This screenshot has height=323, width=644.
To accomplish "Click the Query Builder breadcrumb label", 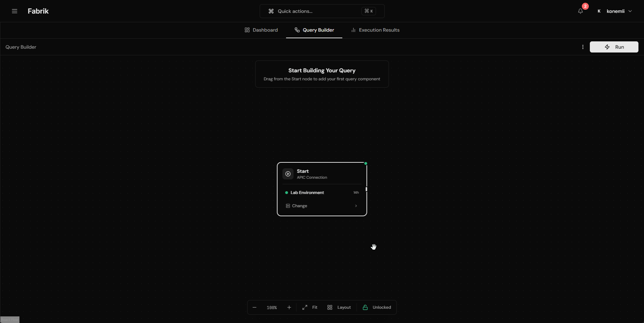I will 21,47.
